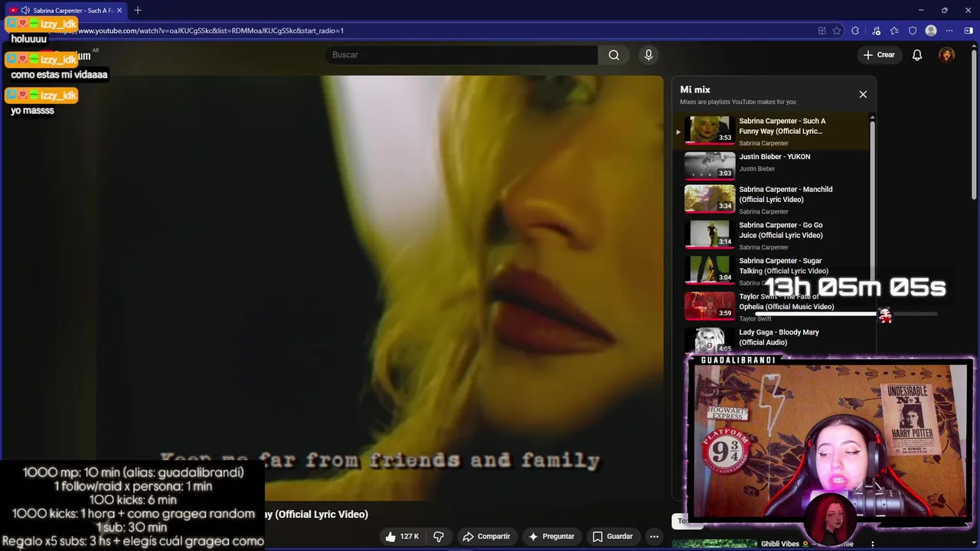The width and height of the screenshot is (980, 551).
Task: Close the Sabrina Carpenter browser tab
Action: point(119,11)
